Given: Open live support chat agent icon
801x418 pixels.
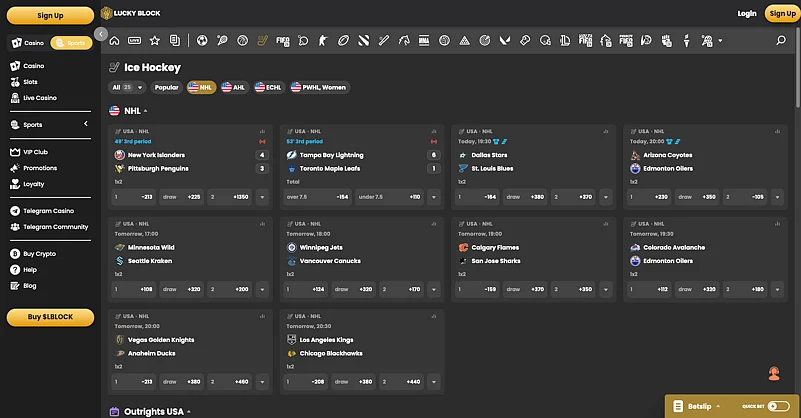Looking at the screenshot, I should [x=774, y=374].
